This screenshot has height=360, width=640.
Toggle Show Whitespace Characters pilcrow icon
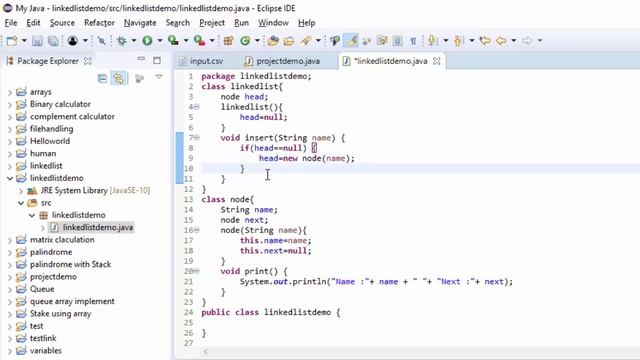413,40
